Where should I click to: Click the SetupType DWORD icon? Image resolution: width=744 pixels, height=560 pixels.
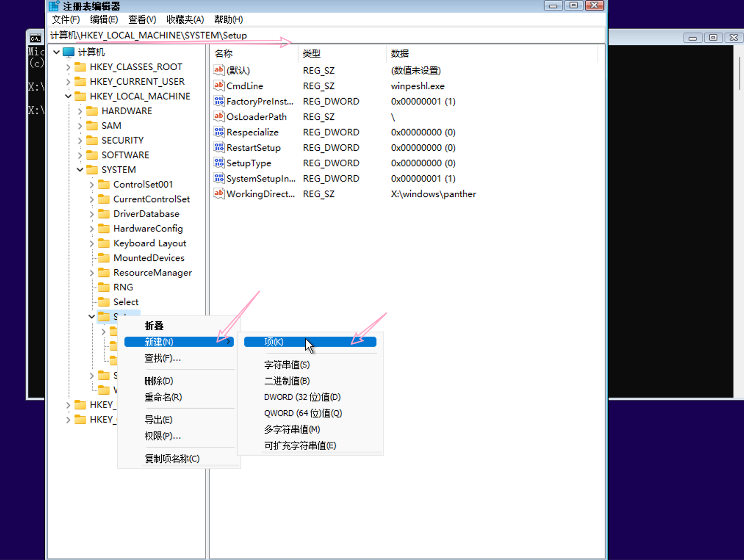[x=219, y=163]
